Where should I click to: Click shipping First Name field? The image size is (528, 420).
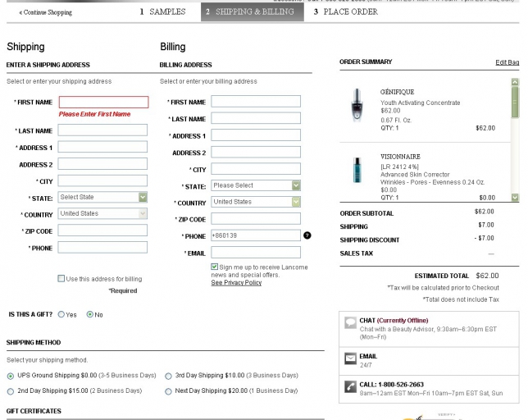click(103, 102)
